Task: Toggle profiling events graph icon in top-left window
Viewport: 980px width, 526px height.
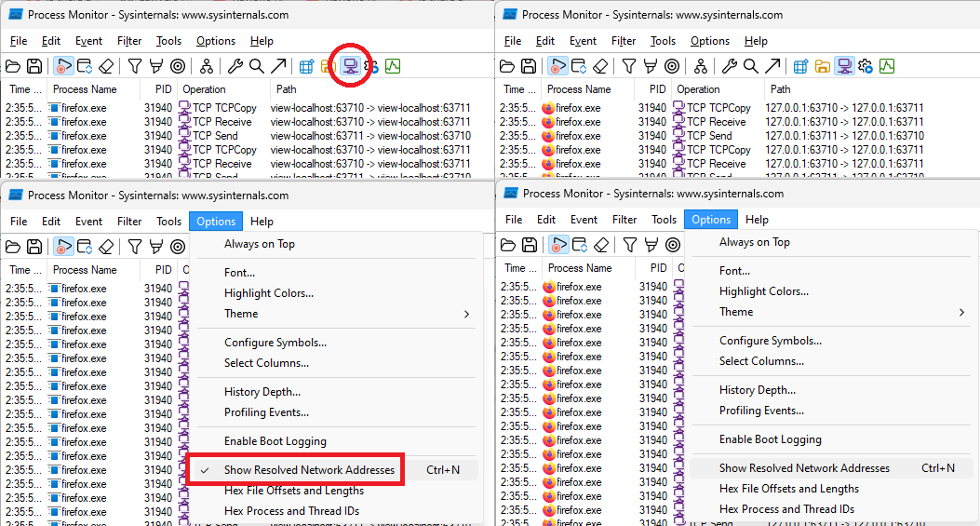Action: pyautogui.click(x=393, y=66)
